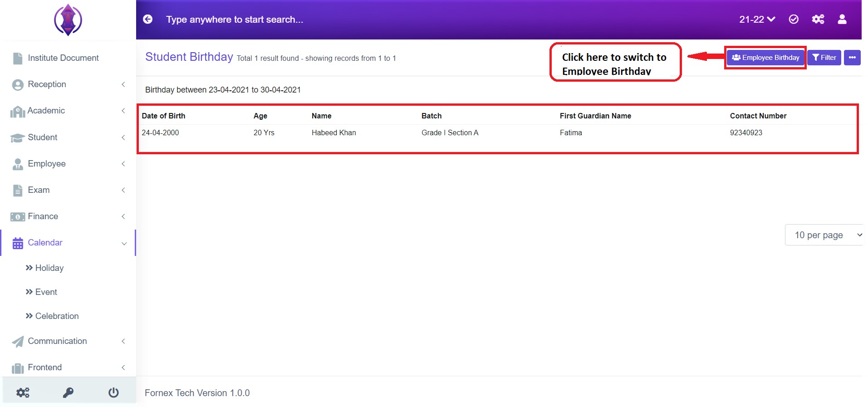Expand the Employee sidebar menu

pos(68,164)
